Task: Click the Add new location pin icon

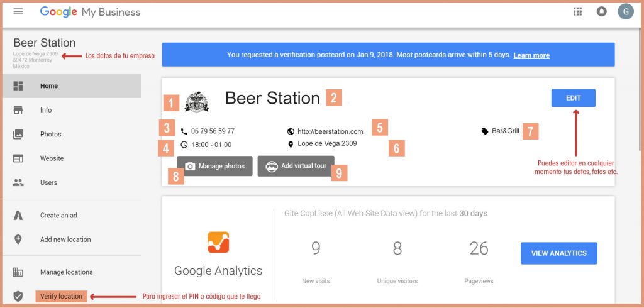Action: [x=18, y=239]
